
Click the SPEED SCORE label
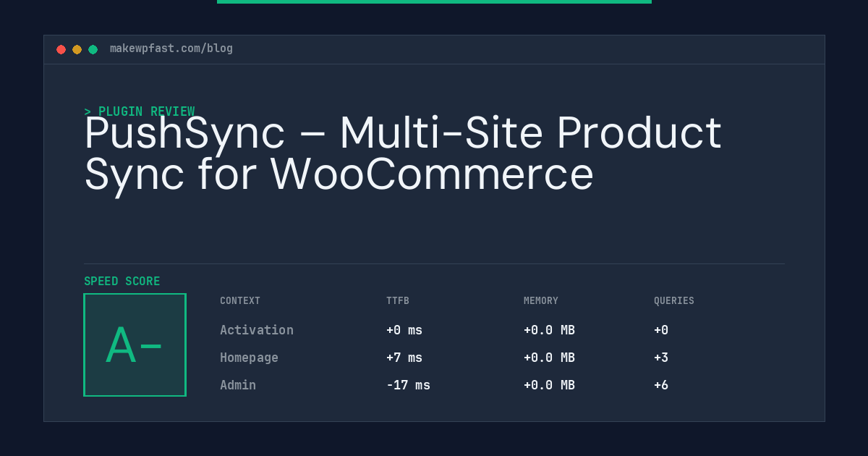tap(122, 282)
